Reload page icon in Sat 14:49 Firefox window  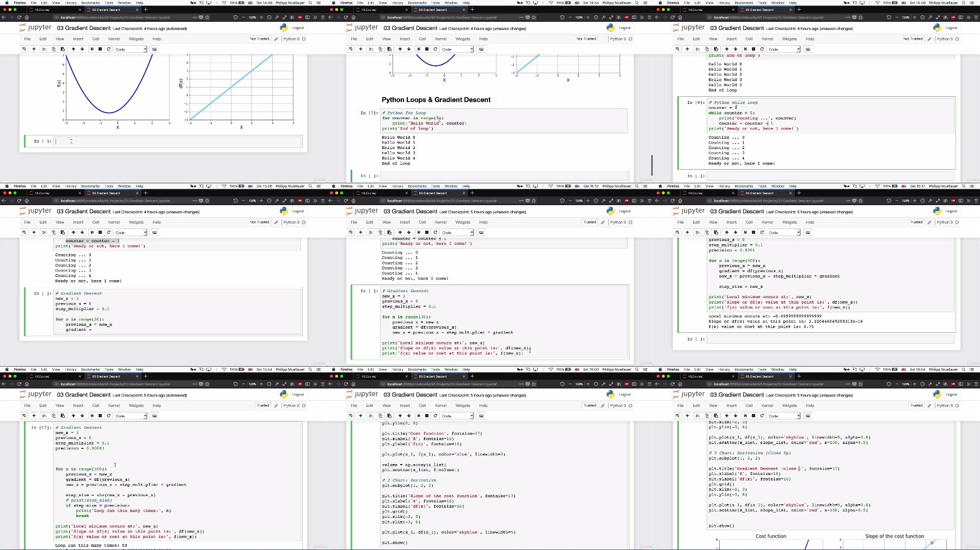(19, 17)
